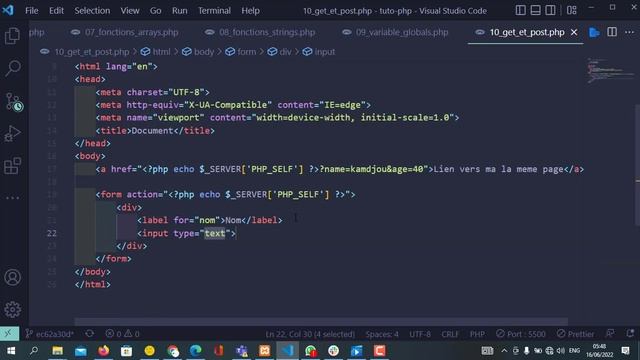This screenshot has width=640, height=360.
Task: Click the Customize Layout icon
Action: tap(571, 10)
